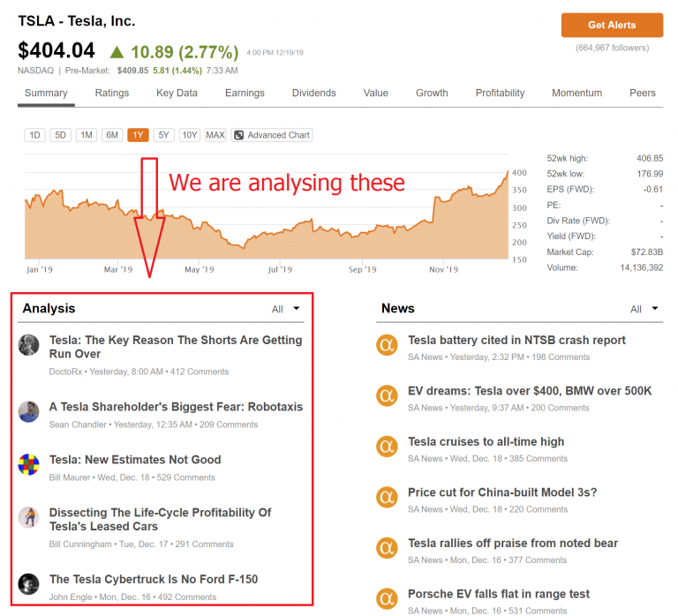This screenshot has height=616, width=678.
Task: Click the Volume value 14,136,392
Action: coord(642,267)
